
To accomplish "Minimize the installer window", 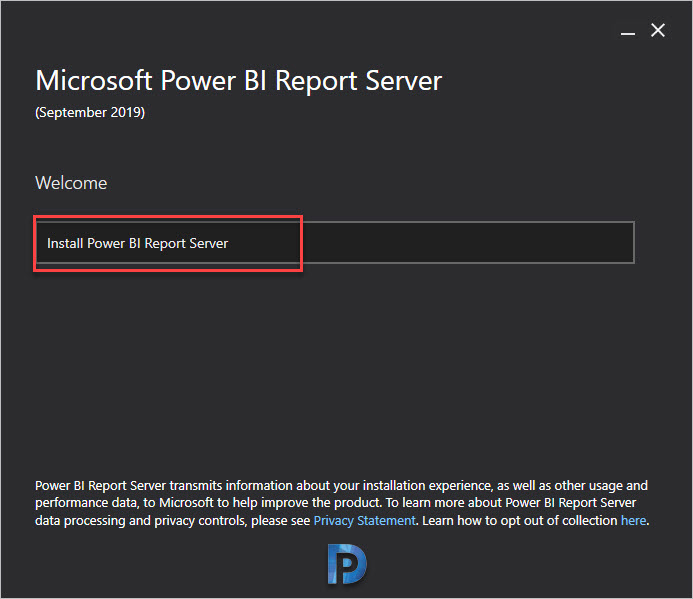I will [628, 32].
